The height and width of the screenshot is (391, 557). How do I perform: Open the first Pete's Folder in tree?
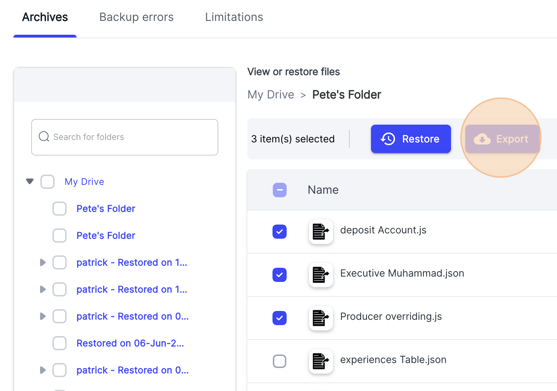point(106,208)
